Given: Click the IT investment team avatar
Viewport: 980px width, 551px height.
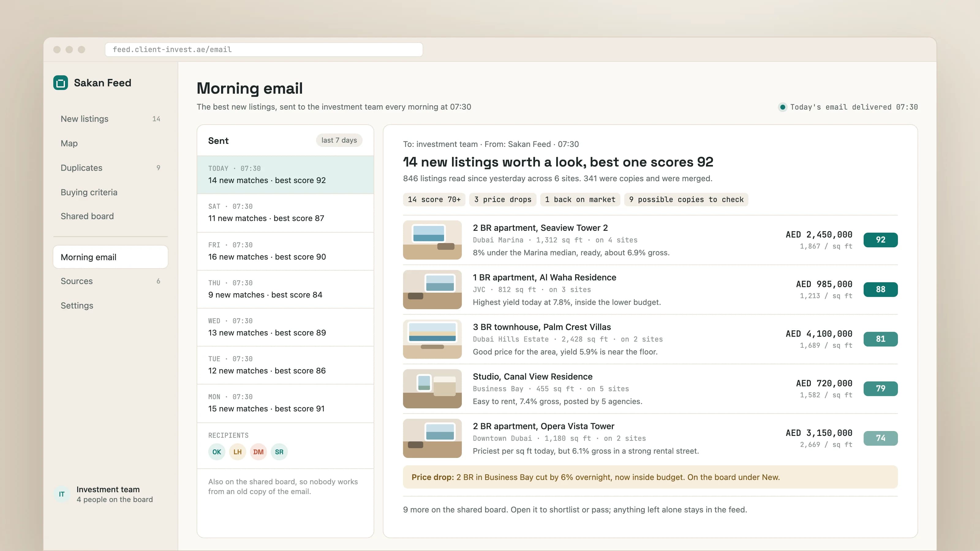Looking at the screenshot, I should click(x=62, y=494).
